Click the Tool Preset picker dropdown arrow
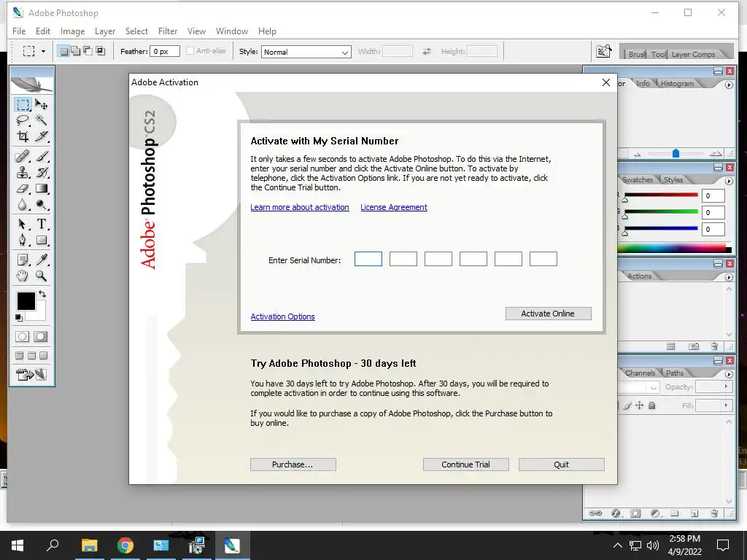The image size is (747, 560). pyautogui.click(x=43, y=52)
